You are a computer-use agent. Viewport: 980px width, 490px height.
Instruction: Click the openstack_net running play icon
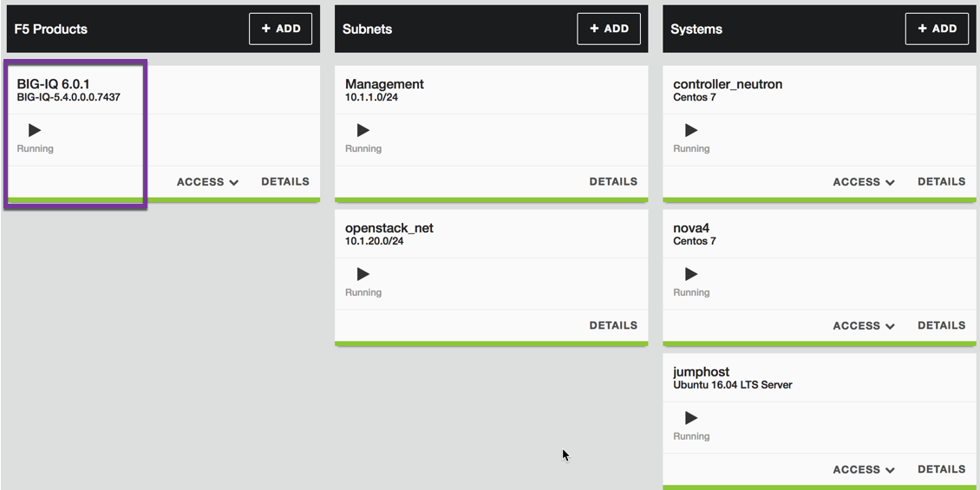pyautogui.click(x=363, y=274)
